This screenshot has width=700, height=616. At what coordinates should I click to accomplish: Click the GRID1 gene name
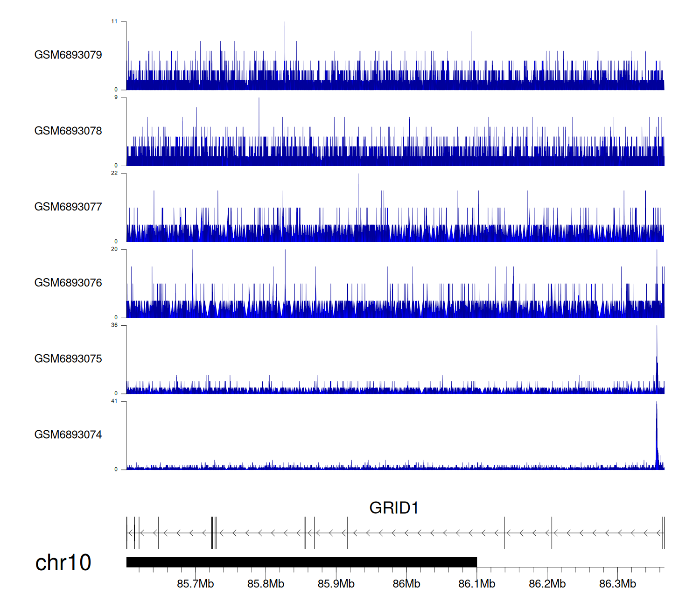393,508
